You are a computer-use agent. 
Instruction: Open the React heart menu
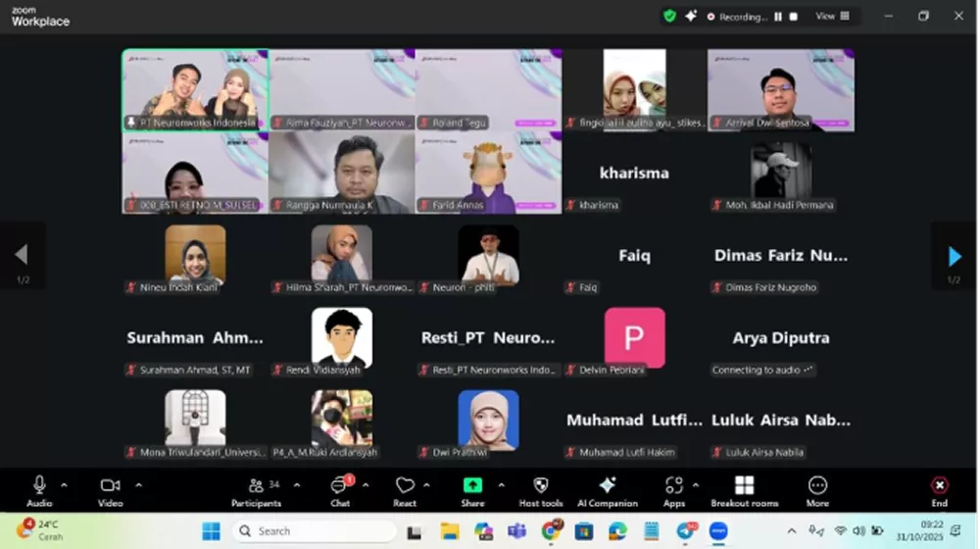point(405,491)
